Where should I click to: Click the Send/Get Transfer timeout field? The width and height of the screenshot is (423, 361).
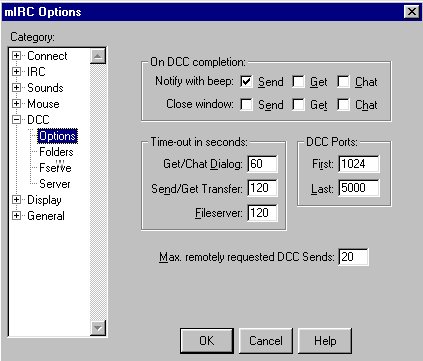(x=262, y=188)
